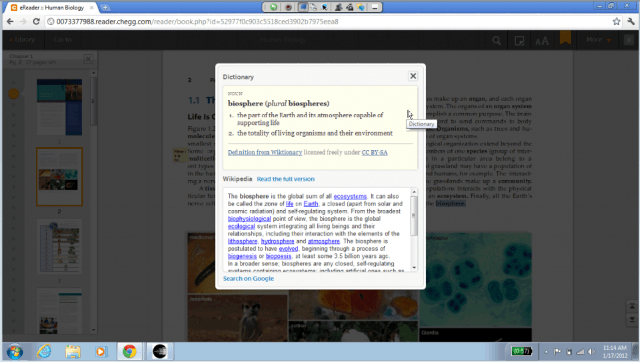
Task: Open the hydrosphere link
Action: [x=278, y=241]
